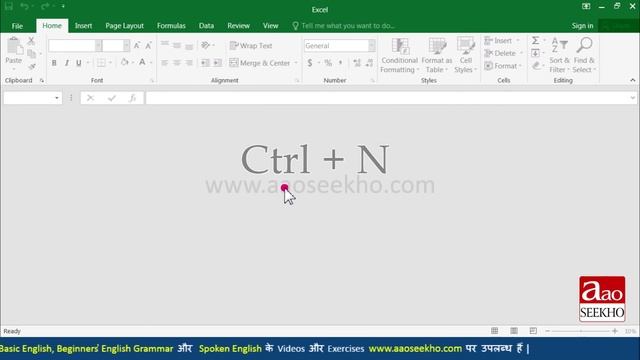The height and width of the screenshot is (360, 640).
Task: Toggle Align Left
Action: click(164, 63)
